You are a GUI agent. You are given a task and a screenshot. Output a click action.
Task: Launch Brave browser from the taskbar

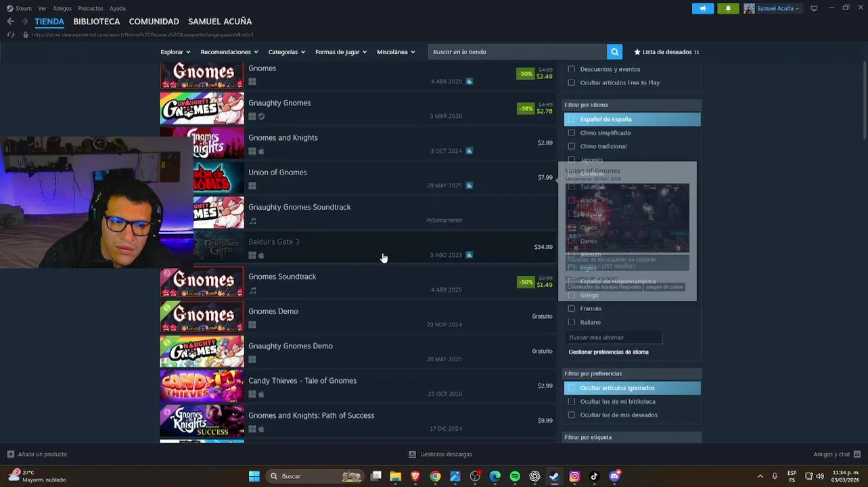[415, 476]
